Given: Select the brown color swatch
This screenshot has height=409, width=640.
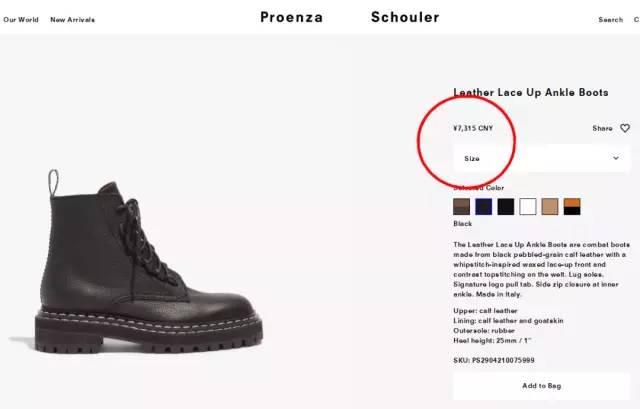Looking at the screenshot, I should [462, 207].
